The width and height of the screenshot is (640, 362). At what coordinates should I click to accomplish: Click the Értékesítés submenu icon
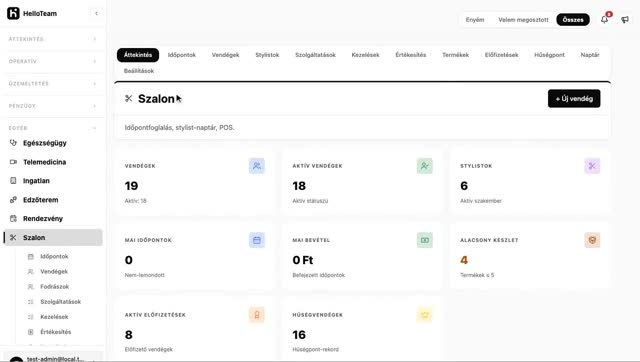pyautogui.click(x=31, y=332)
